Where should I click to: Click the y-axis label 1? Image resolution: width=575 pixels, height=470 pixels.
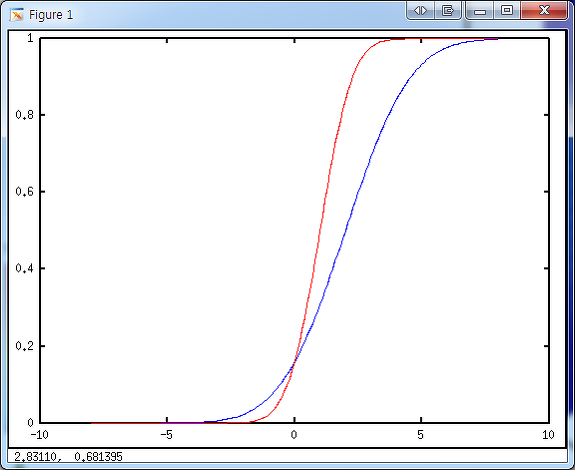click(30, 38)
